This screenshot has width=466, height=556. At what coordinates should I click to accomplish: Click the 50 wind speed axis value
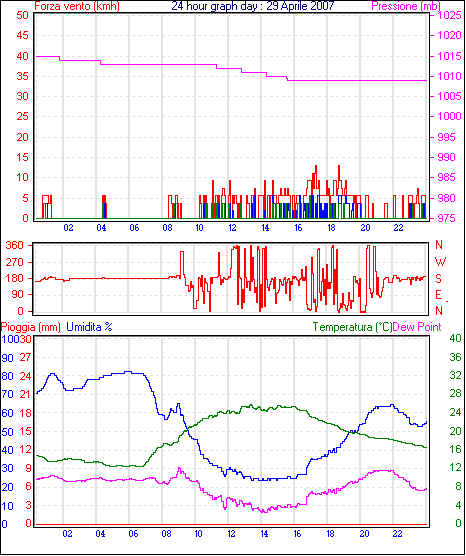pos(22,15)
